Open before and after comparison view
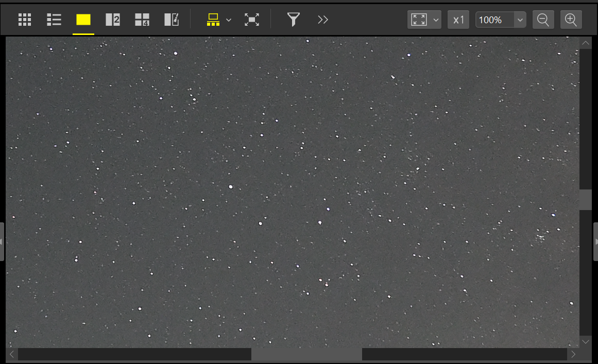 (x=172, y=20)
